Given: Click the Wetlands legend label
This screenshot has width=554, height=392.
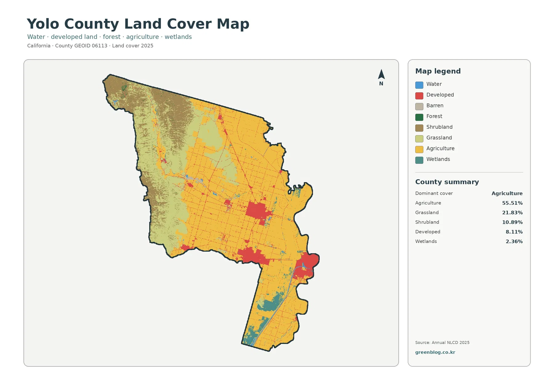Looking at the screenshot, I should pos(438,159).
